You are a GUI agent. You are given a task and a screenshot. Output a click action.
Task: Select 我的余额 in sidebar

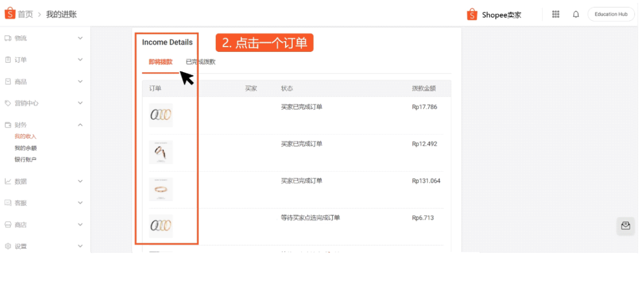pos(26,148)
